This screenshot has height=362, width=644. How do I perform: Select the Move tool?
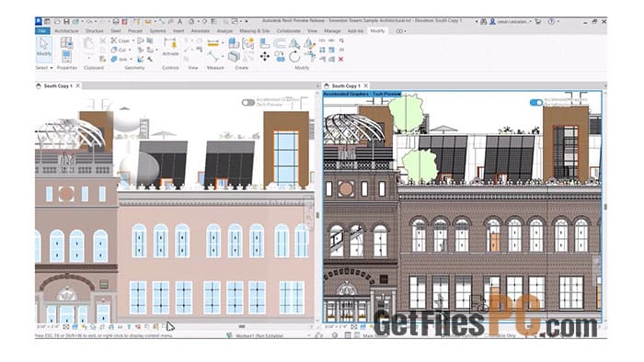265,57
